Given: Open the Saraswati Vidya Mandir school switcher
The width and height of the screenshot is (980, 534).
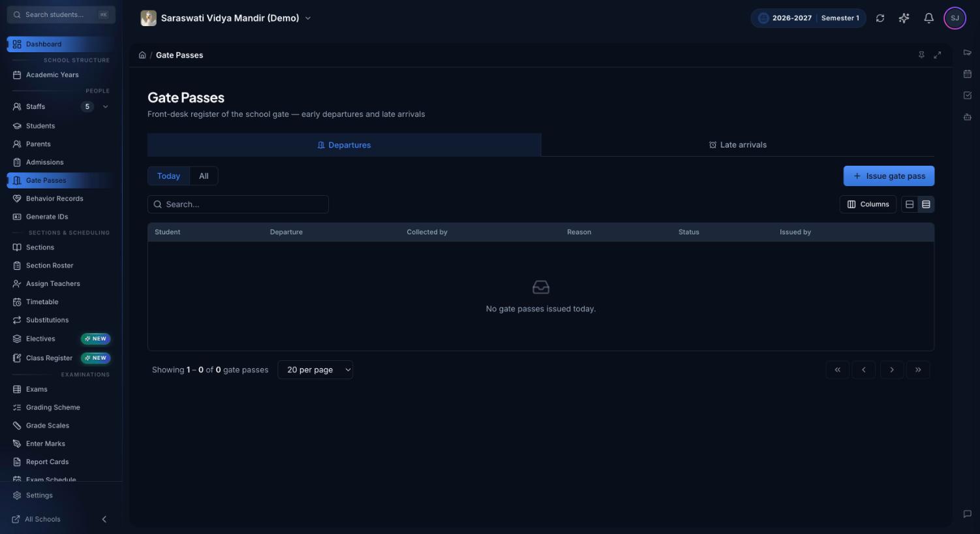Looking at the screenshot, I should coord(226,18).
